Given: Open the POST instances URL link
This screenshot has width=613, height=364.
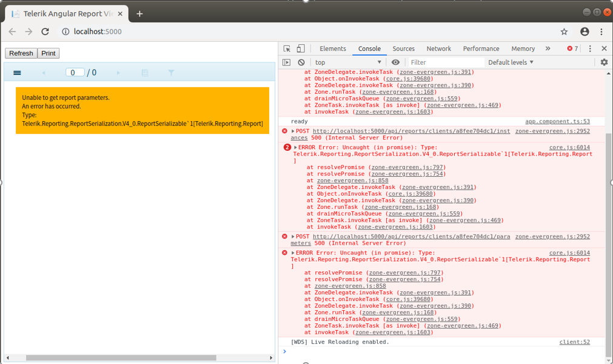Looking at the screenshot, I should click(x=411, y=131).
